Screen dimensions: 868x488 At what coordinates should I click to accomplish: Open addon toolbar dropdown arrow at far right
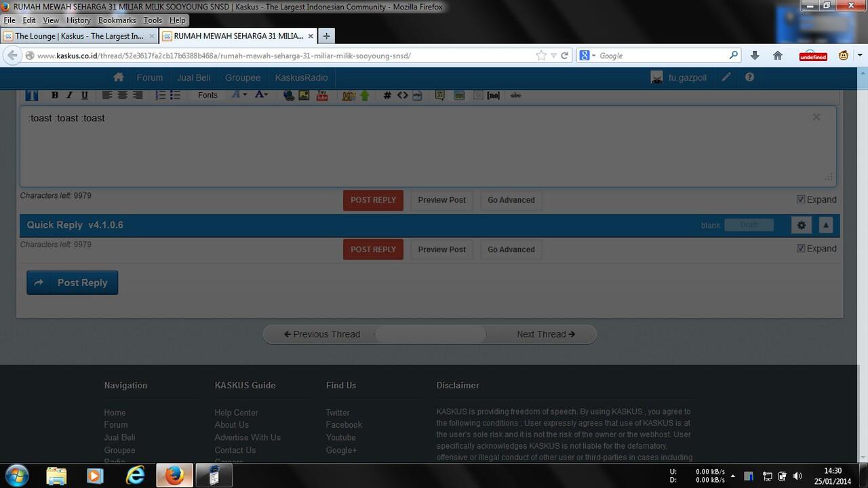[861, 56]
